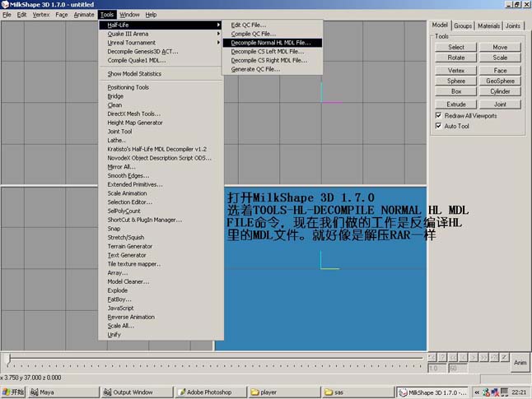Click the Move tool button
This screenshot has height=399, width=532.
coord(500,47)
